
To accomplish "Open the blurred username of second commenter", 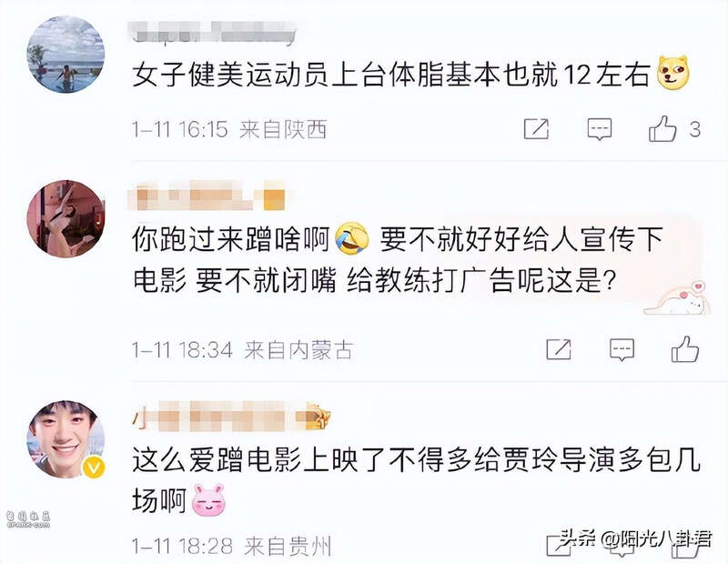I will click(207, 196).
